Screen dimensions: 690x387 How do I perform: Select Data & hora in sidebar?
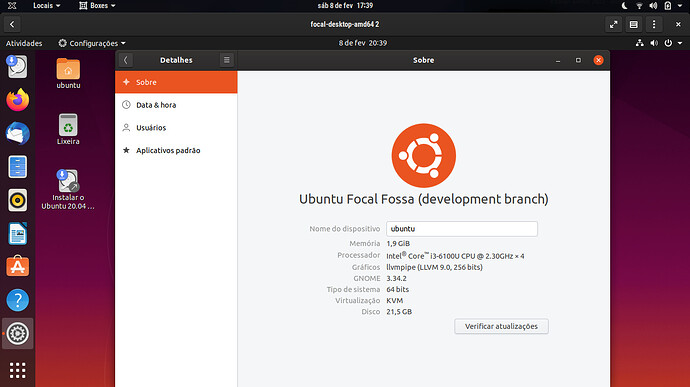click(176, 105)
